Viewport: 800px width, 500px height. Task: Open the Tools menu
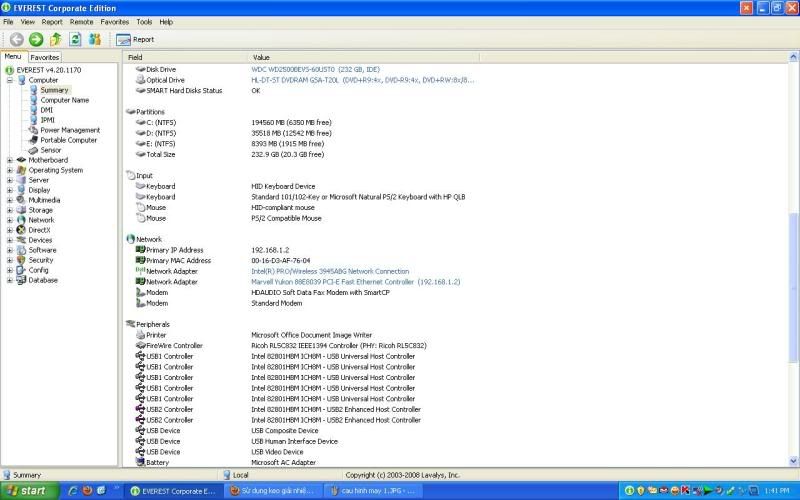tap(144, 22)
